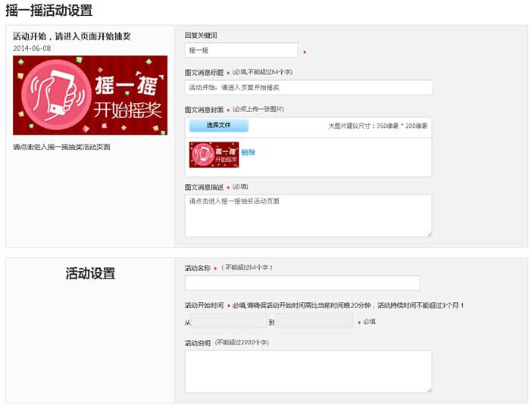Click the 图文消息封面 label

(204, 110)
